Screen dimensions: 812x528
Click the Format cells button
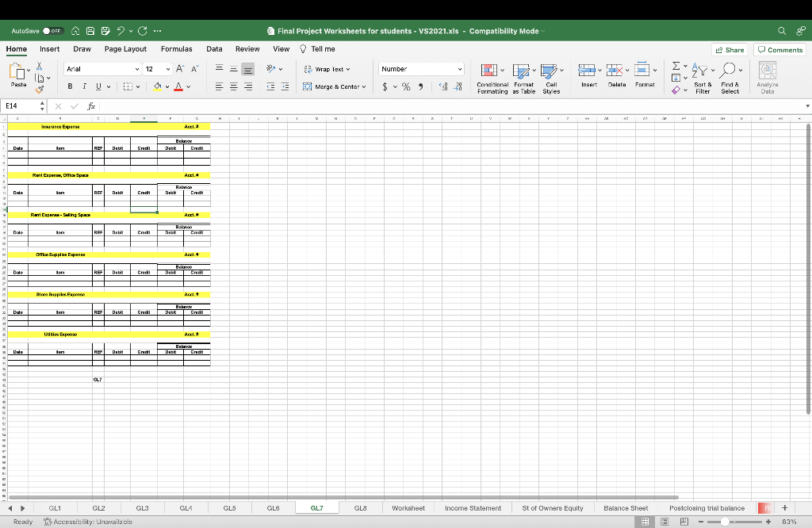click(645, 74)
